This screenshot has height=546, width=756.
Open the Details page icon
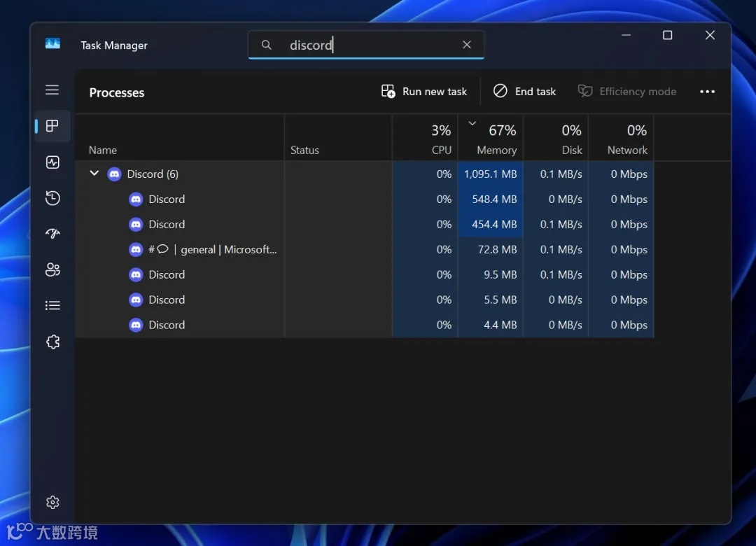coord(52,305)
